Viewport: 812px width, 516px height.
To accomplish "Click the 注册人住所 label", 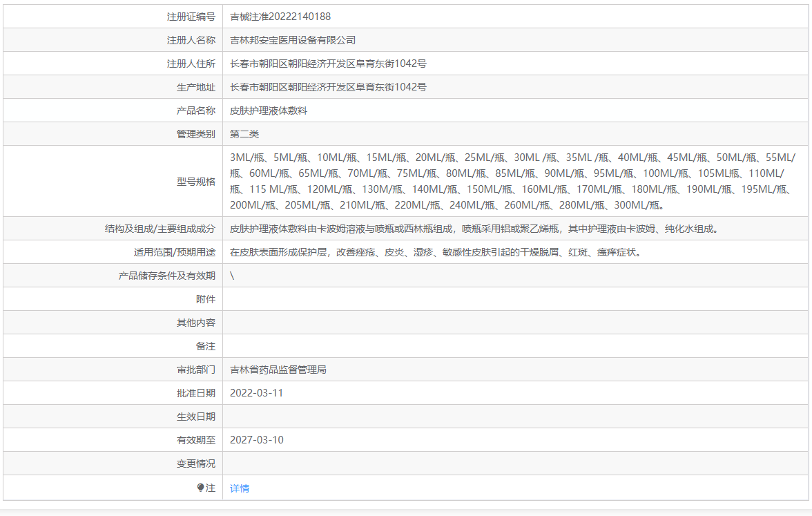I will (191, 64).
